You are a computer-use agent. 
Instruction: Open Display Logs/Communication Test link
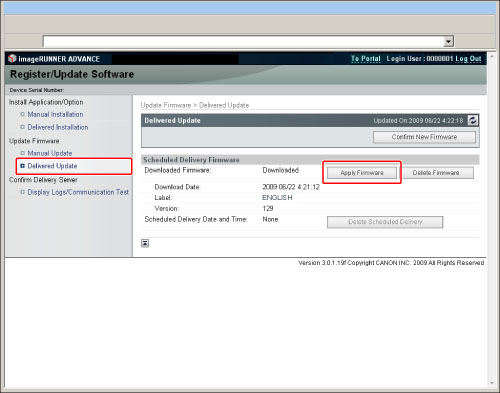click(78, 192)
